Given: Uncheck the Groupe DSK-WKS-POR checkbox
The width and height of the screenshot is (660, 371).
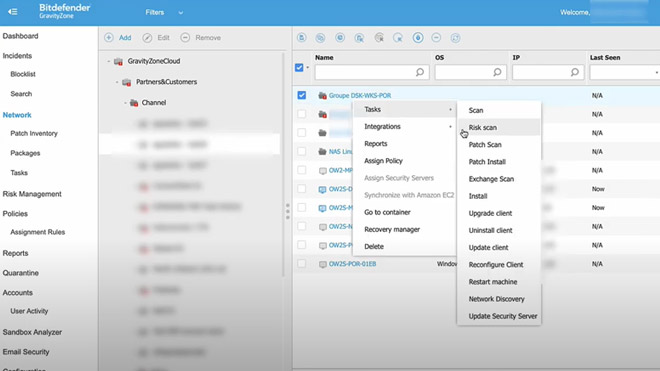Looking at the screenshot, I should 301,95.
